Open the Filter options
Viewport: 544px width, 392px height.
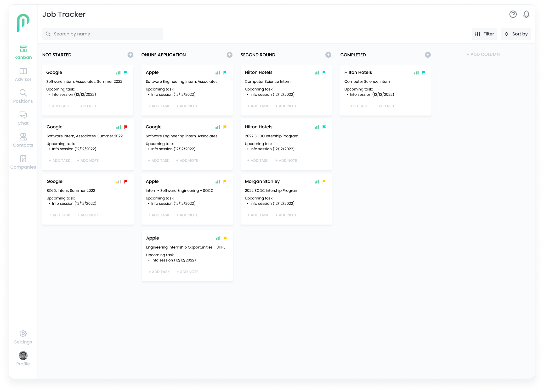(484, 34)
